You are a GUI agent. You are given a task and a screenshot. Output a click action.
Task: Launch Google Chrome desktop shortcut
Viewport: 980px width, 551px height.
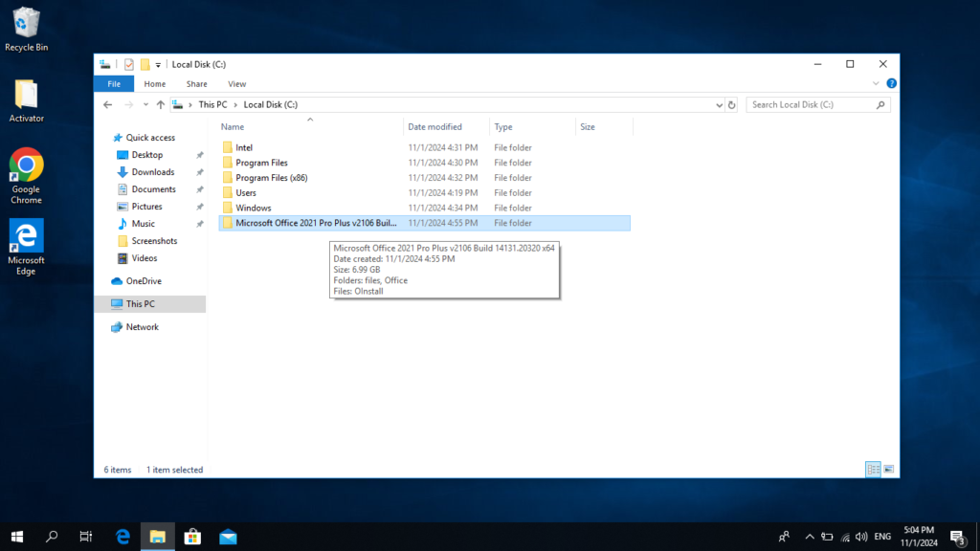(x=26, y=176)
